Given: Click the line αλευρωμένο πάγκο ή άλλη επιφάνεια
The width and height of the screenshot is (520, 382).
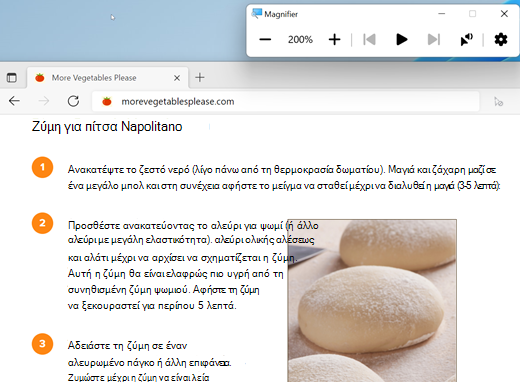Looking at the screenshot, I should (x=149, y=363).
